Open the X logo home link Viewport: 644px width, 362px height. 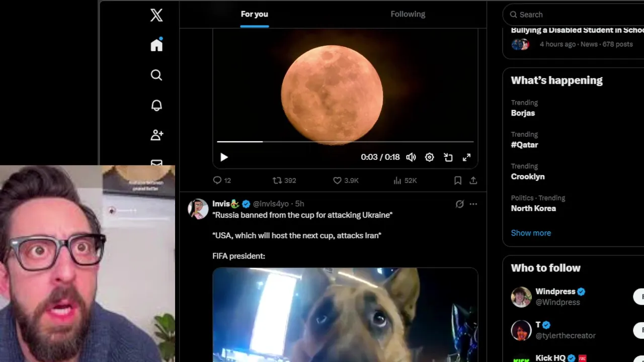(x=156, y=15)
